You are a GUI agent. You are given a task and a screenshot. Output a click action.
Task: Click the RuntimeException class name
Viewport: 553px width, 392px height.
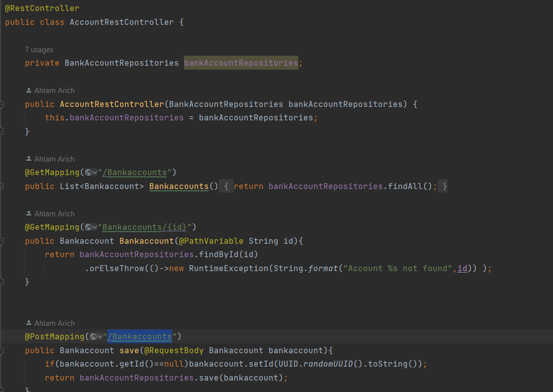(229, 269)
